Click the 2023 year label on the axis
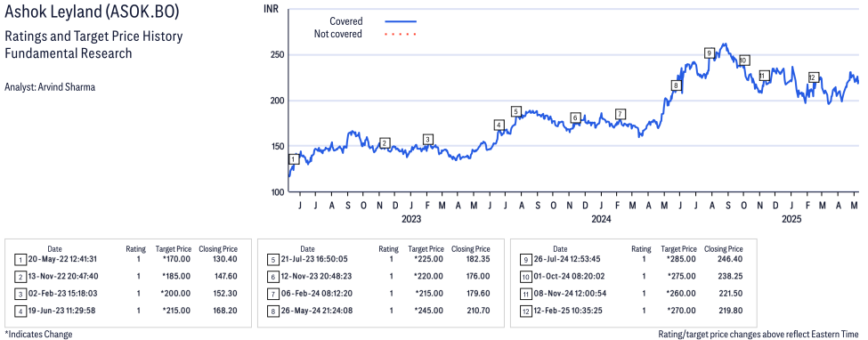The height and width of the screenshot is (340, 868). (x=411, y=220)
